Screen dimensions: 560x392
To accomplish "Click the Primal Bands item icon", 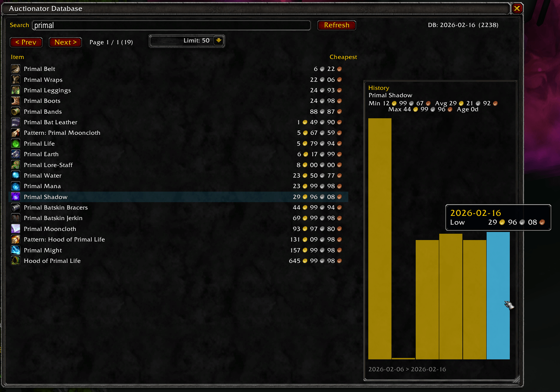I will point(15,112).
